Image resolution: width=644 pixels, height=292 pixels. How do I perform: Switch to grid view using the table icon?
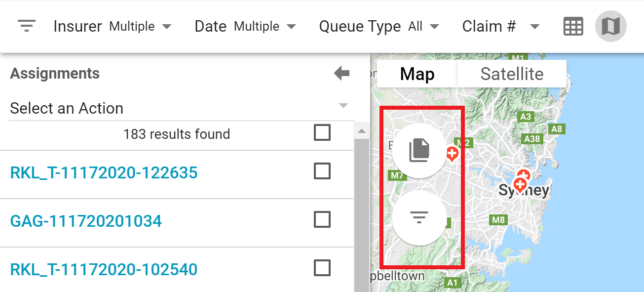click(x=572, y=26)
